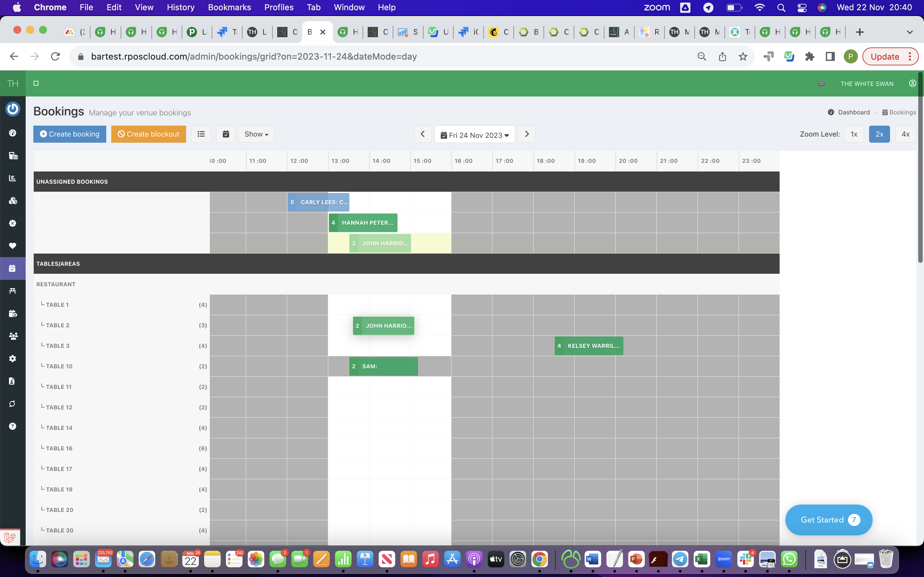This screenshot has width=924, height=577.
Task: Click the user account icon top right
Action: click(912, 84)
